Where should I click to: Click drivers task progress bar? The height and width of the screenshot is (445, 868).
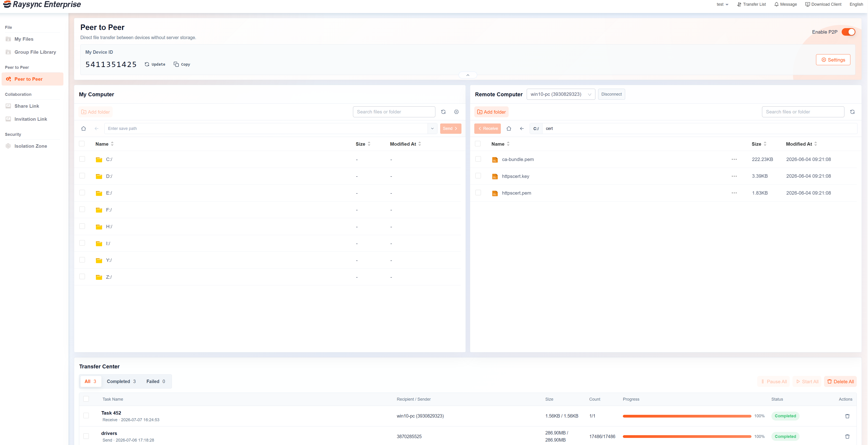[x=687, y=437]
